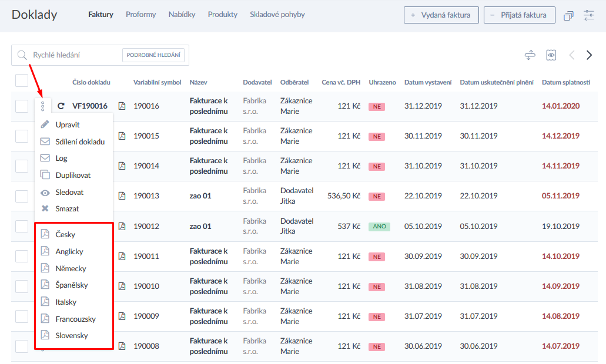Check the box for invoice VF190016
Image resolution: width=606 pixels, height=364 pixels.
click(x=22, y=106)
